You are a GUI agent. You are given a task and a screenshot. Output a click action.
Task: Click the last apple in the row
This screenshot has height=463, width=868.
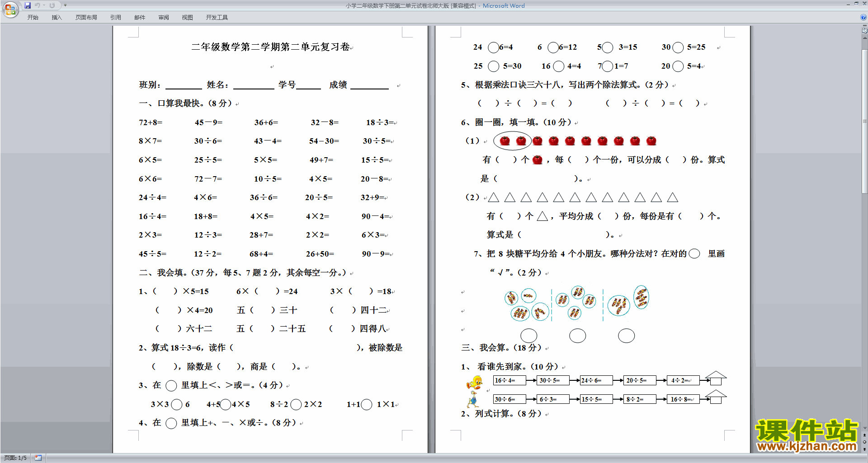point(651,141)
